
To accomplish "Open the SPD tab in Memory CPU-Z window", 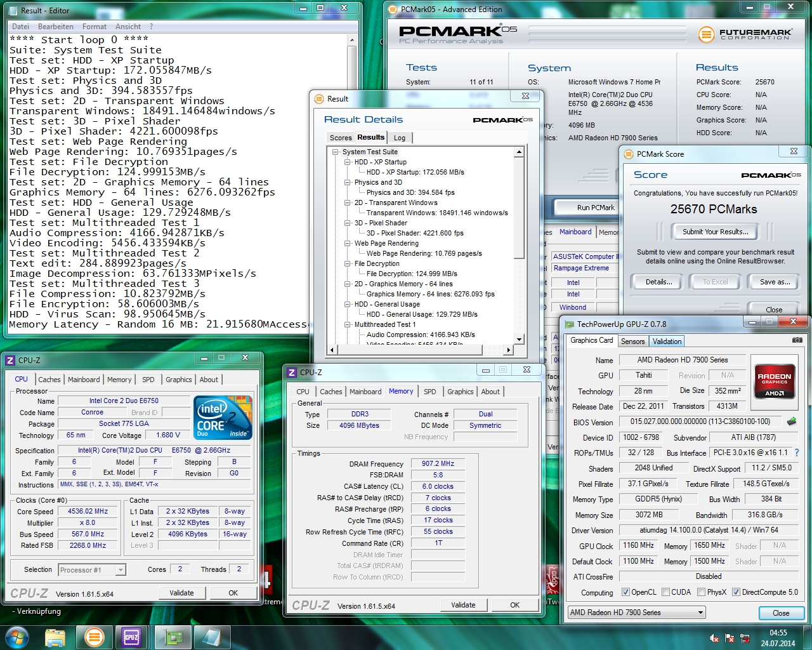I will tap(430, 392).
